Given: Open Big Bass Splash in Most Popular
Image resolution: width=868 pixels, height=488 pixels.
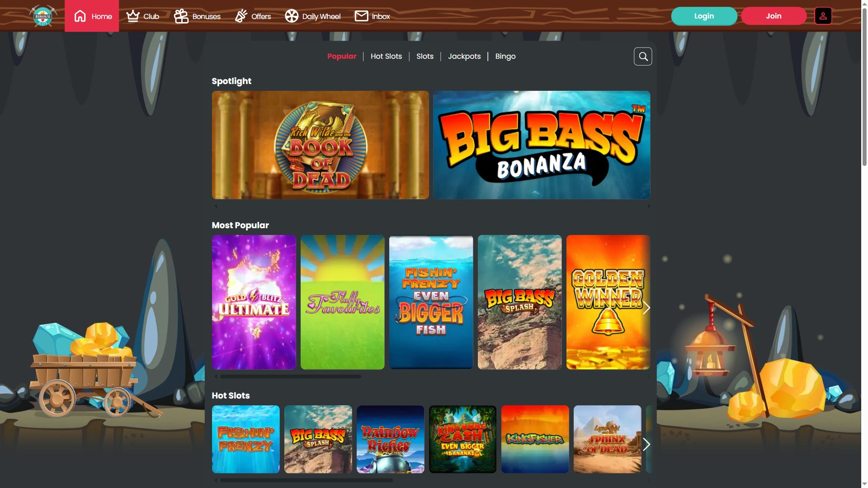Looking at the screenshot, I should 519,302.
